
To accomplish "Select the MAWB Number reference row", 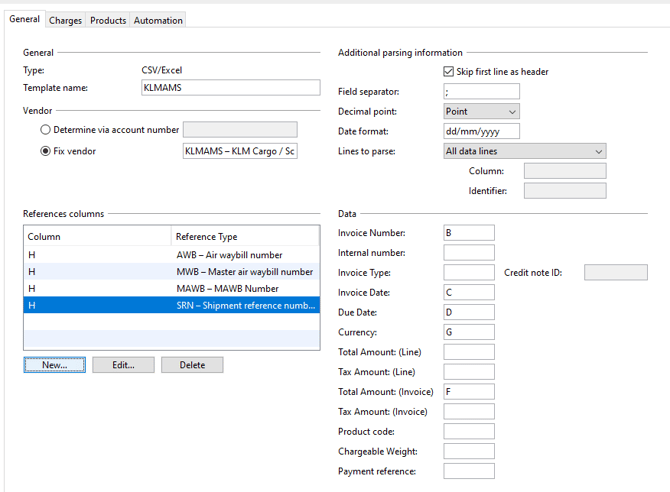I will (171, 288).
